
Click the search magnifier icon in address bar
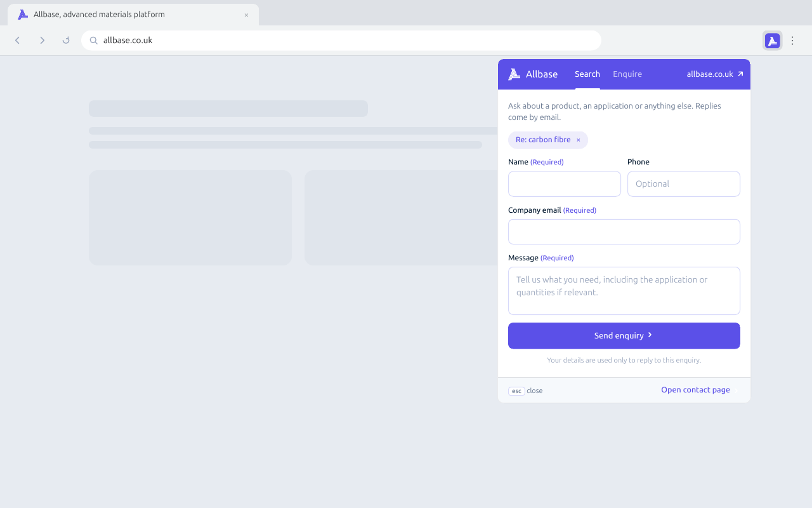93,41
